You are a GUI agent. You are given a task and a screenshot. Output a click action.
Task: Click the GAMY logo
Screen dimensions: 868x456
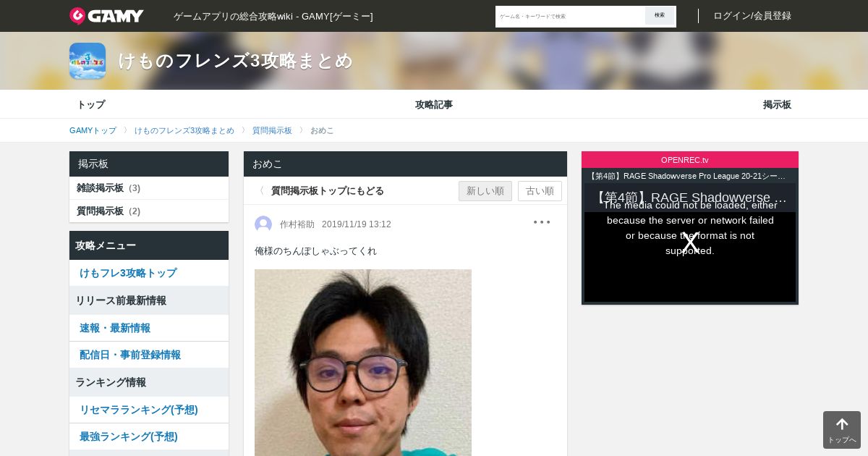tap(106, 16)
